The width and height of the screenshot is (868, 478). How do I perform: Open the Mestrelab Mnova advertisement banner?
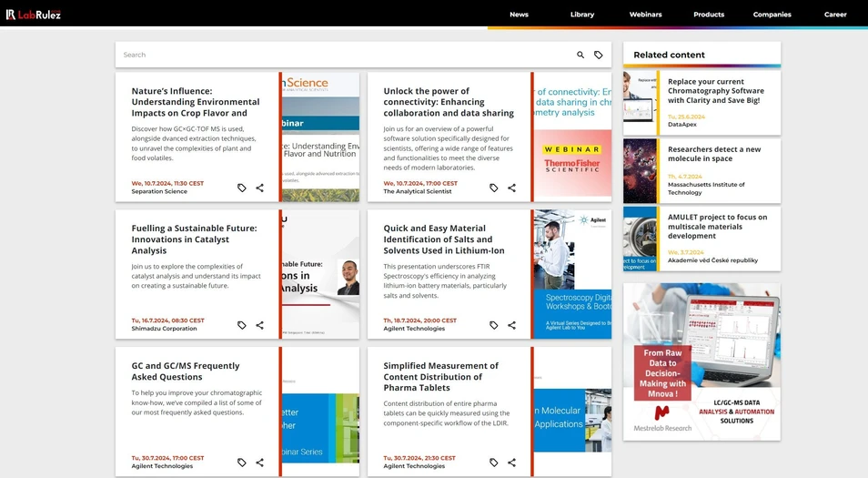point(701,361)
